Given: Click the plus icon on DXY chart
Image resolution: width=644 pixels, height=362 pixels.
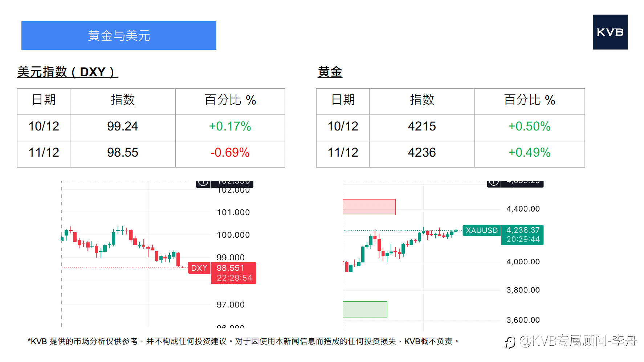Looking at the screenshot, I should tap(203, 182).
